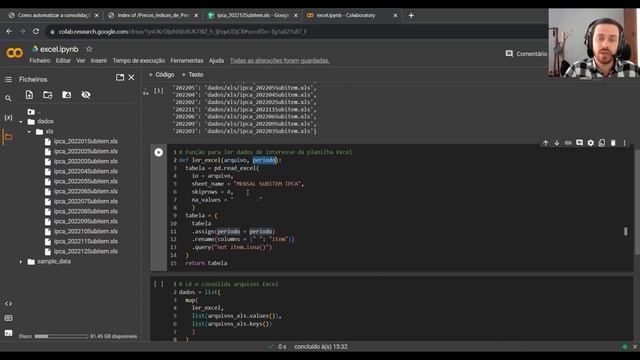Copy link to the cell
Viewport: 640px width, 360px height.
(x=568, y=143)
